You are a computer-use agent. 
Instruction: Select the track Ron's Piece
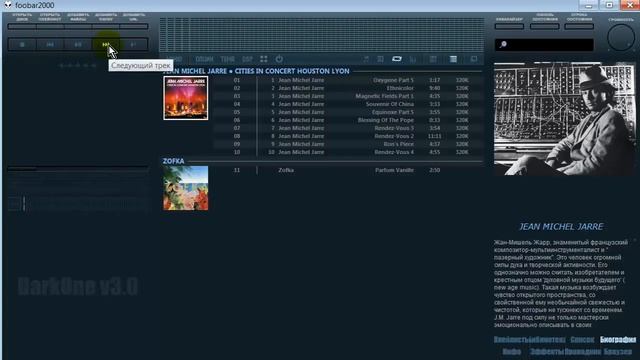347,144
